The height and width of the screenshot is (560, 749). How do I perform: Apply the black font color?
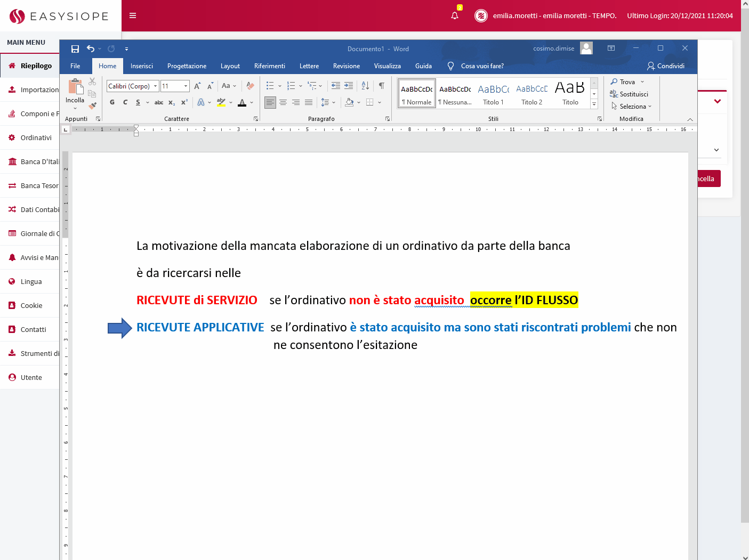[242, 102]
